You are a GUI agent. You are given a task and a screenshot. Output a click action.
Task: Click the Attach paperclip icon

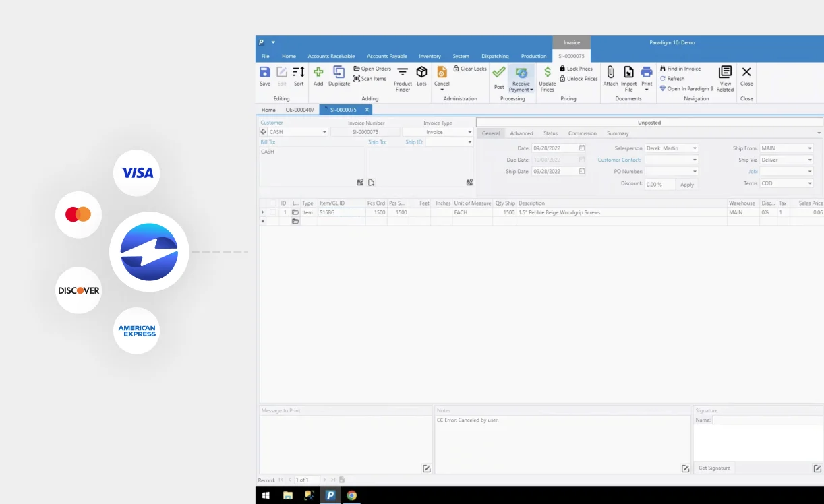[x=610, y=72]
